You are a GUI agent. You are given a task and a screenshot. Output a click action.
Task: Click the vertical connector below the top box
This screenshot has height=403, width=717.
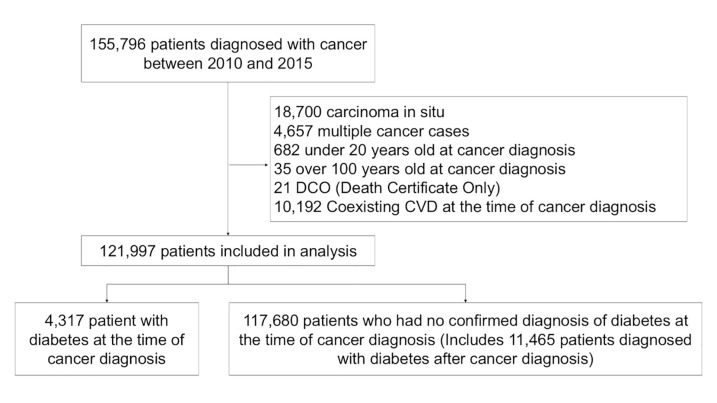point(228,158)
